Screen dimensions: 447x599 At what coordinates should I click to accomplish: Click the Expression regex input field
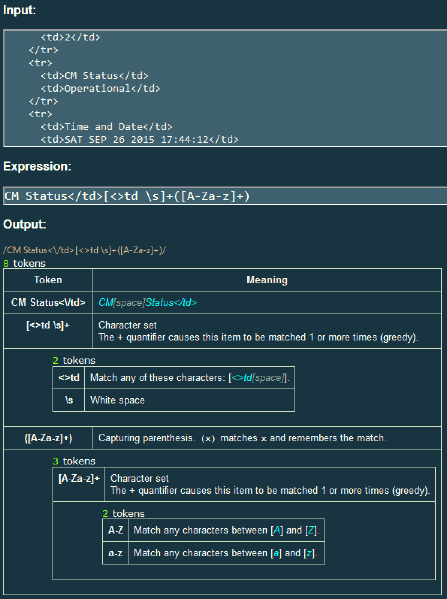click(x=225, y=196)
